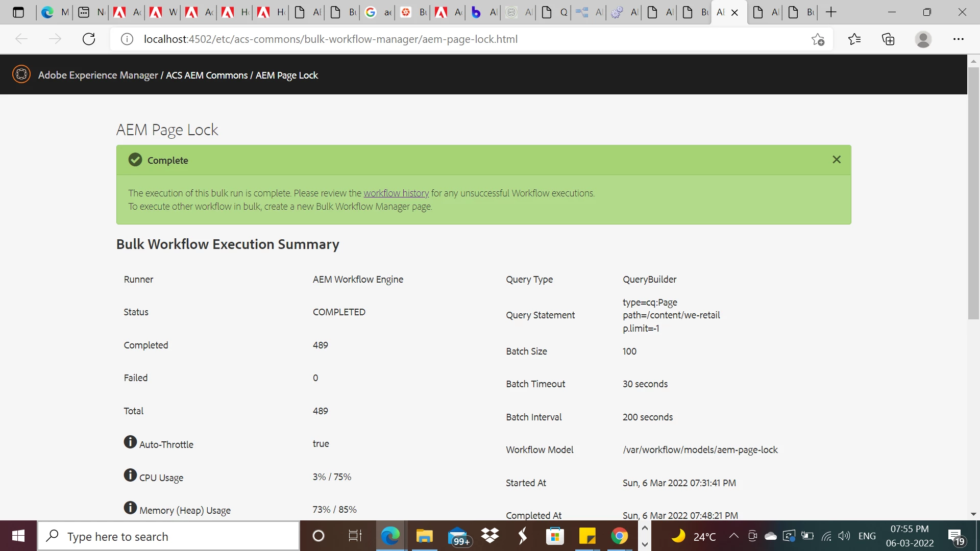Click the Windows taskbar search box
This screenshot has width=980, height=551.
(168, 536)
